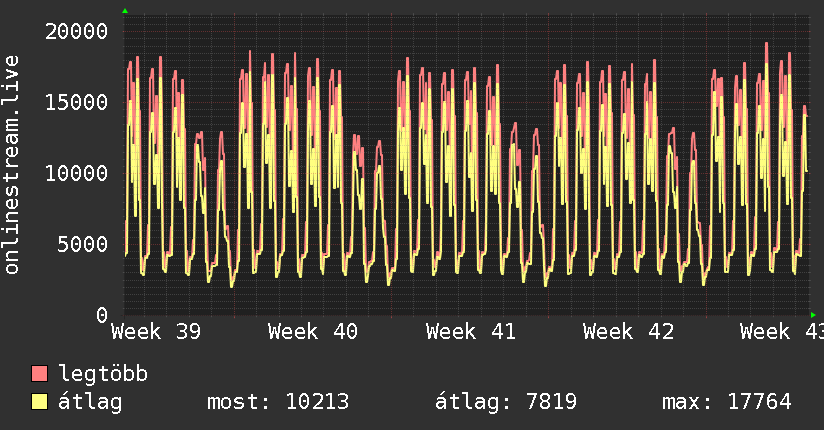This screenshot has width=824, height=430.
Task: Click the Week 41 axis label
Action: point(471,332)
